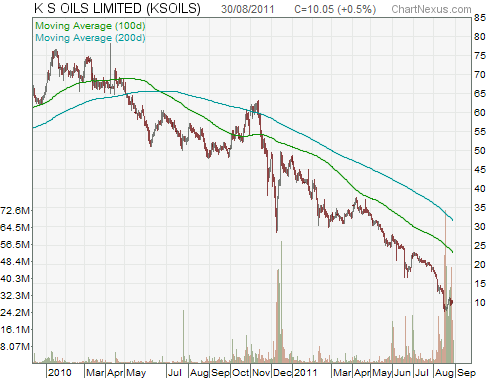Click the Jul label following Jun
Viewport: 498px width, 378px height.
pos(421,372)
